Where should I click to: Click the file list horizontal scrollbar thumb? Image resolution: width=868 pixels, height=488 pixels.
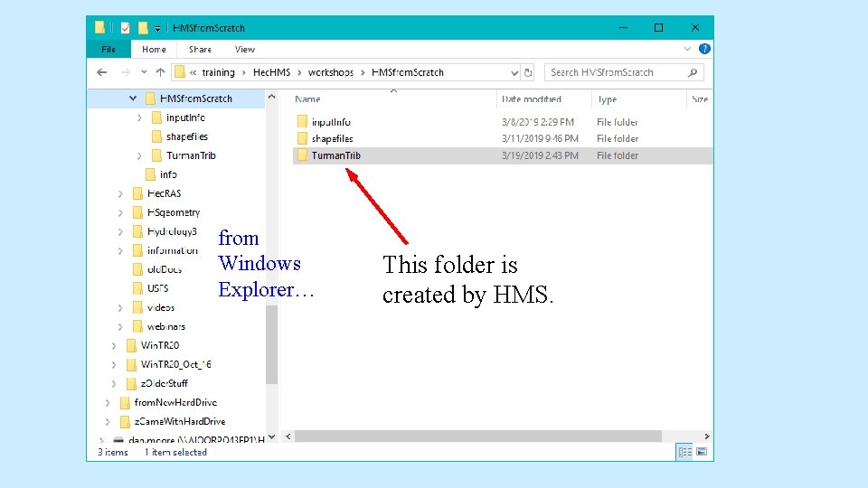tap(478, 436)
